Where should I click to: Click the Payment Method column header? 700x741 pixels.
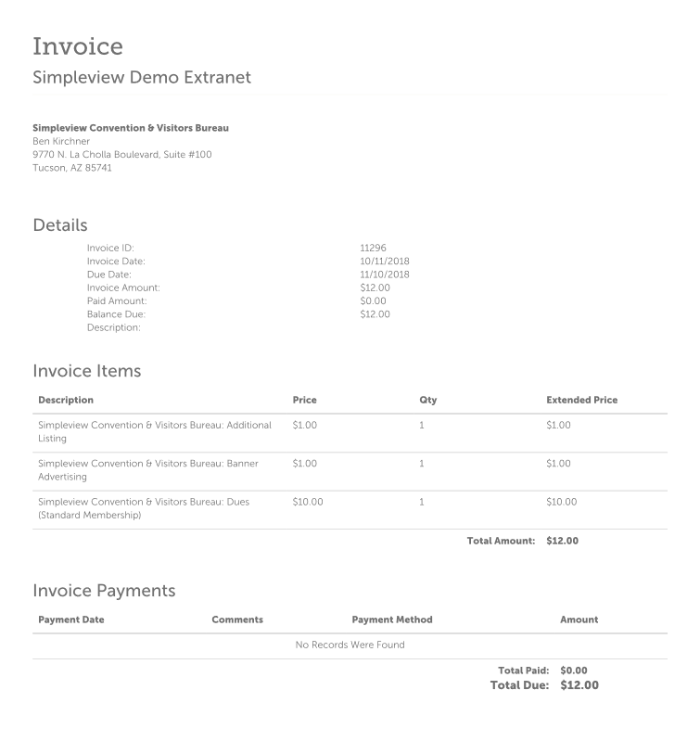pyautogui.click(x=392, y=620)
